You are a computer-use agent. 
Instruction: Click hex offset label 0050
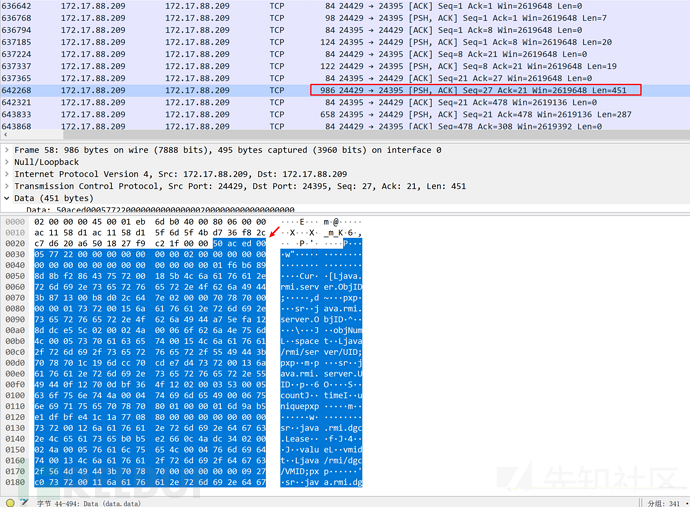tap(15, 276)
